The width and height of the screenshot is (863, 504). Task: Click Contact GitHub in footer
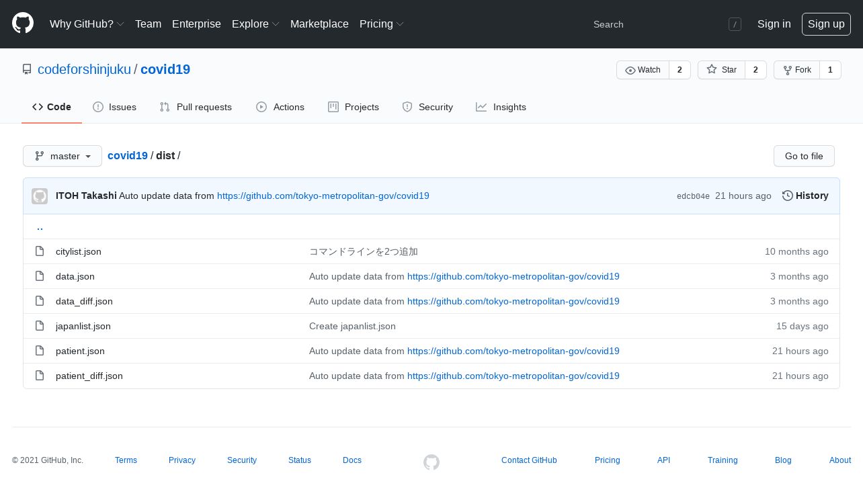(529, 460)
